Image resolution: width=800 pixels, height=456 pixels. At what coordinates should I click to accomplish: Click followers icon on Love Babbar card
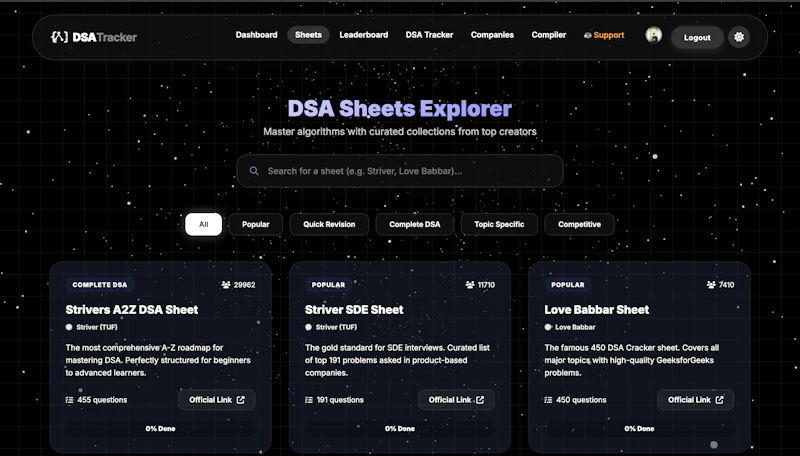(x=711, y=285)
